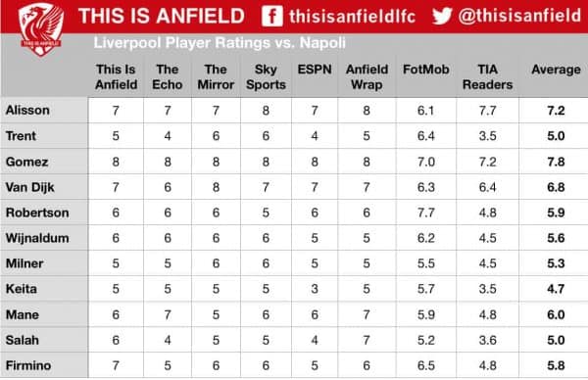Click the Firmino row label
This screenshot has width=588, height=380.
[x=28, y=365]
